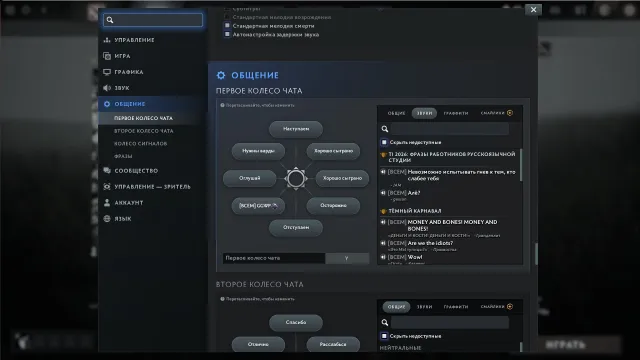Go to 'Второе колесо чата' sidebar subsection
The width and height of the screenshot is (640, 360).
coord(144,131)
